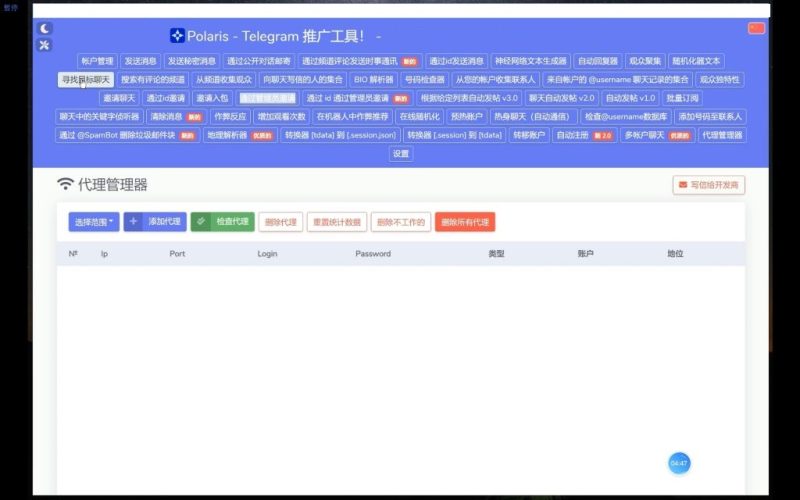
Task: Open 转换器 [tdata] 到 [.session.json]
Action: click(x=340, y=135)
